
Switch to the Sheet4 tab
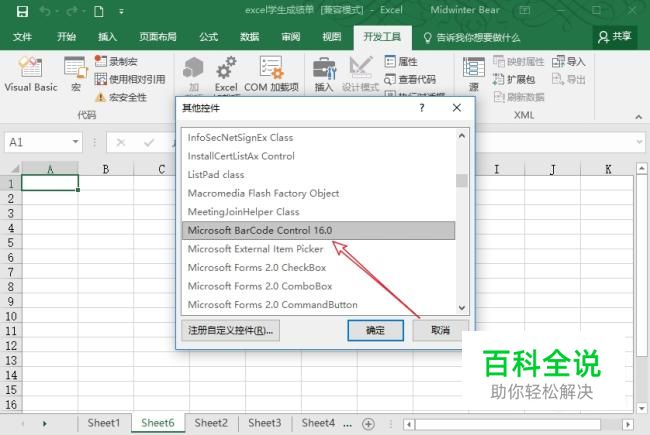318,423
